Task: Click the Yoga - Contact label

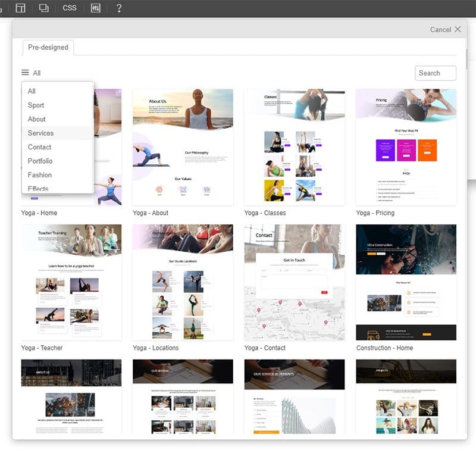Action: point(265,348)
